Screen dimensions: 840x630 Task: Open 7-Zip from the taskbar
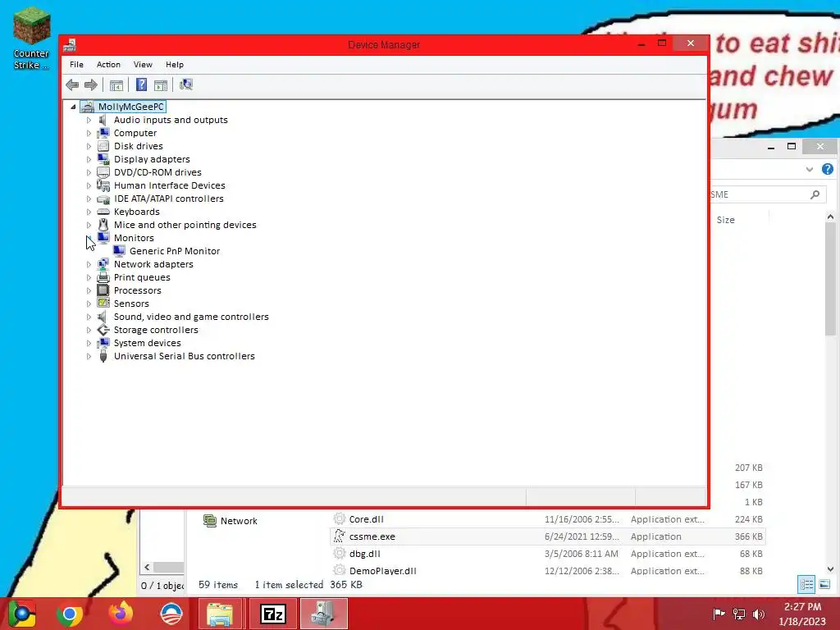272,614
